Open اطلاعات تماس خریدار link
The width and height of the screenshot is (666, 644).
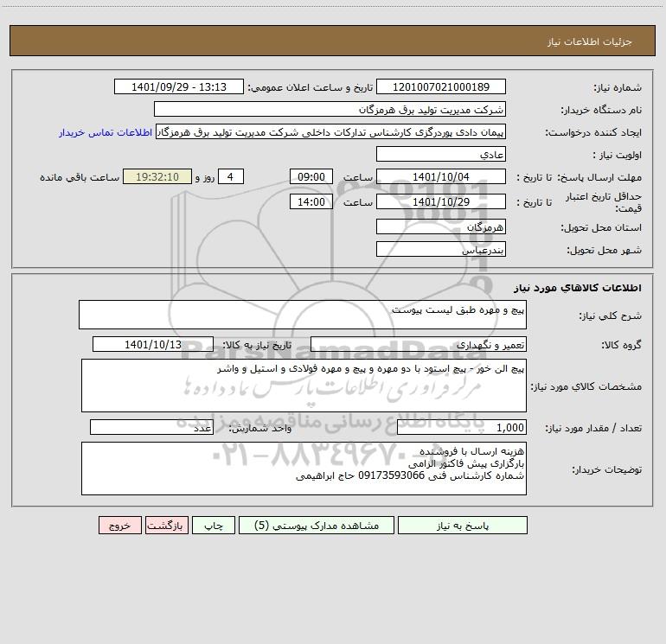(106, 132)
